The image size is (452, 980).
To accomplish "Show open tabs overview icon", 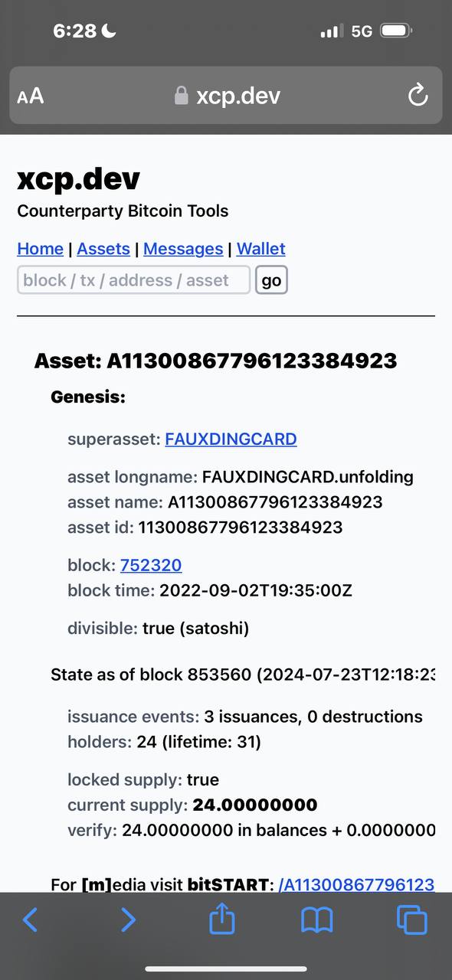I will coord(412,920).
